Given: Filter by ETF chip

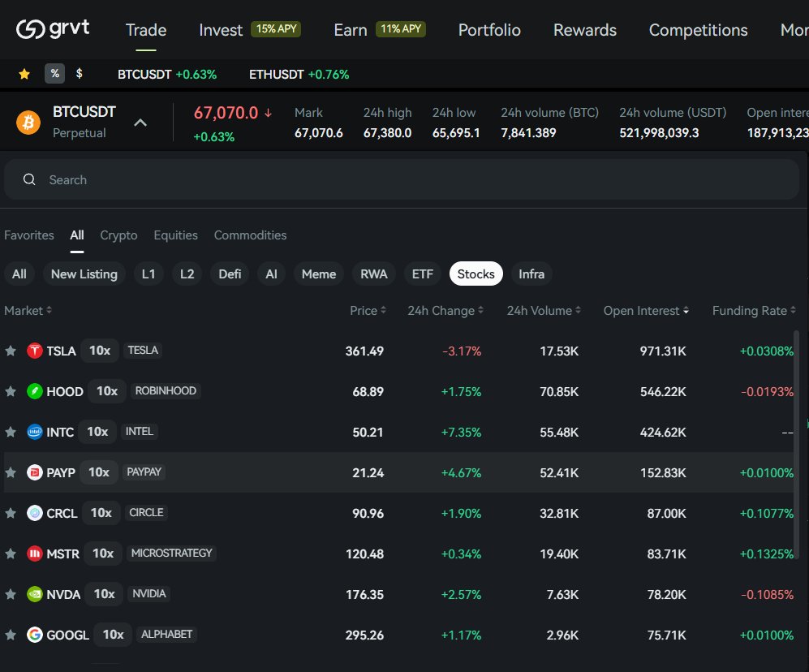Looking at the screenshot, I should tap(423, 274).
